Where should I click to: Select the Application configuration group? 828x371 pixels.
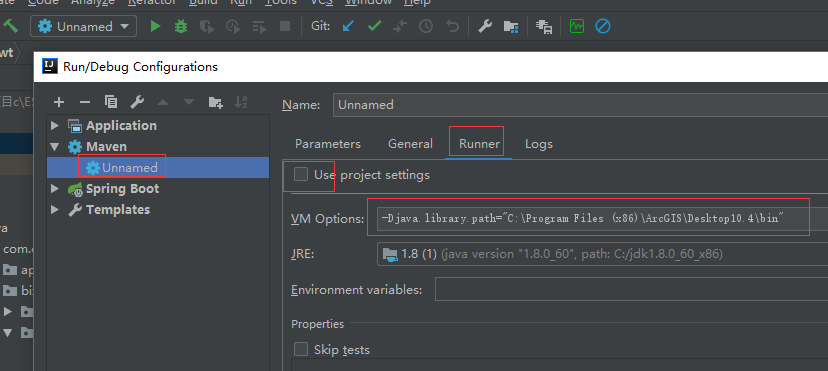(x=121, y=126)
